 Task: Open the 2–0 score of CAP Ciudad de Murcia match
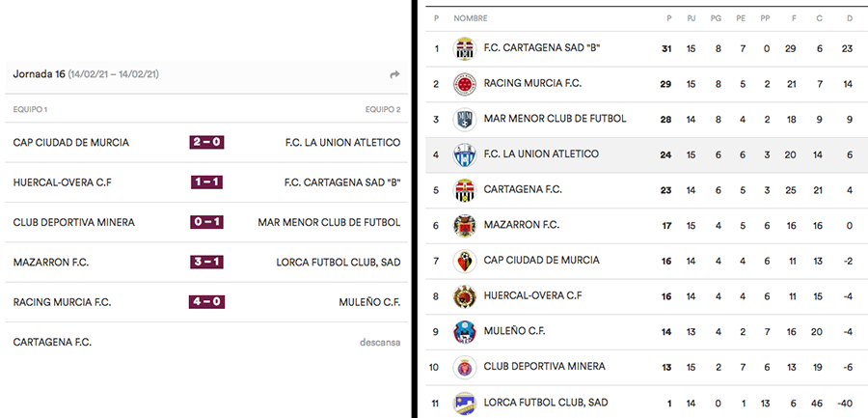[207, 143]
